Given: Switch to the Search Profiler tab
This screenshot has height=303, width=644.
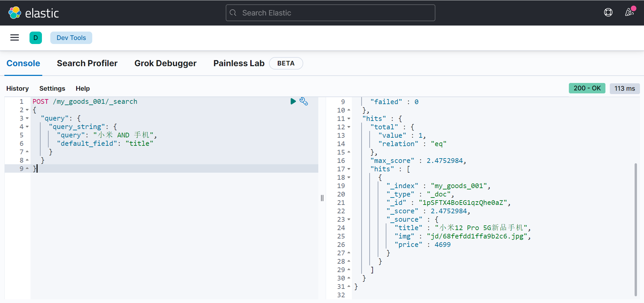Looking at the screenshot, I should 87,63.
